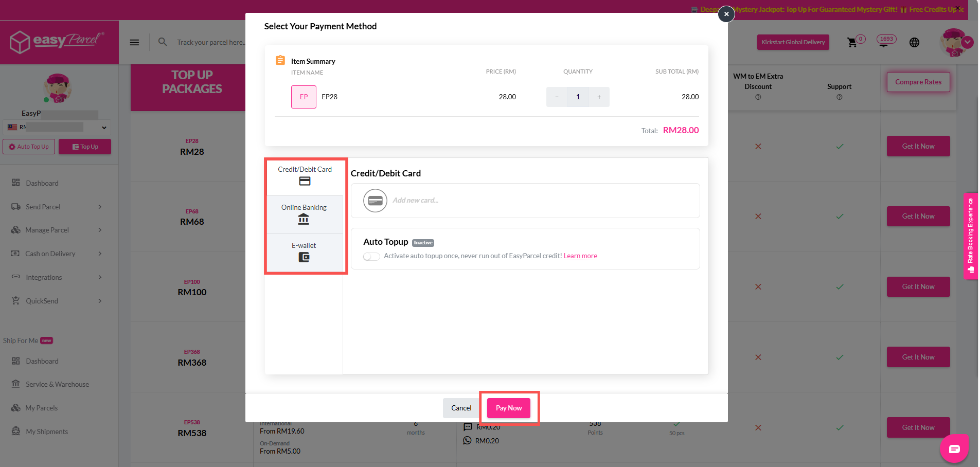Click the Support help icon
The height and width of the screenshot is (467, 980).
tap(839, 97)
